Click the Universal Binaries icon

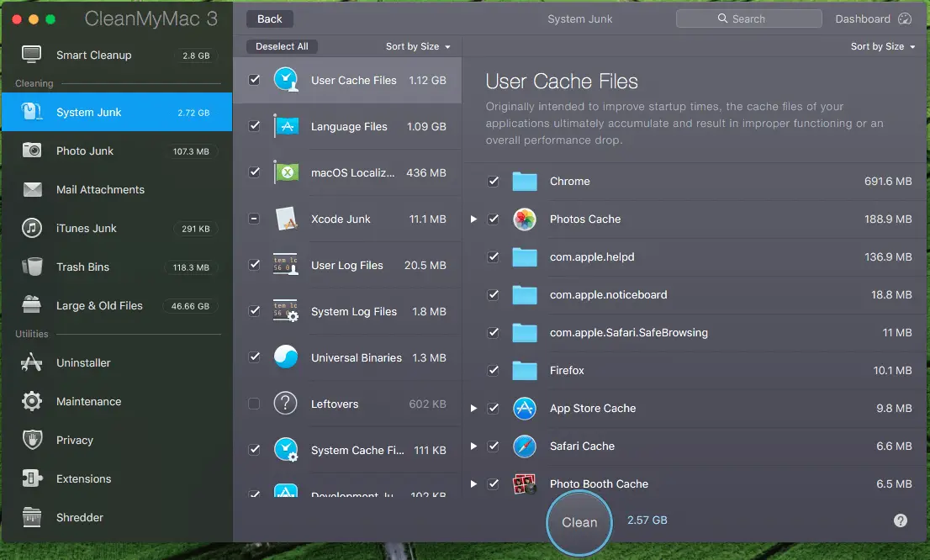pyautogui.click(x=286, y=357)
